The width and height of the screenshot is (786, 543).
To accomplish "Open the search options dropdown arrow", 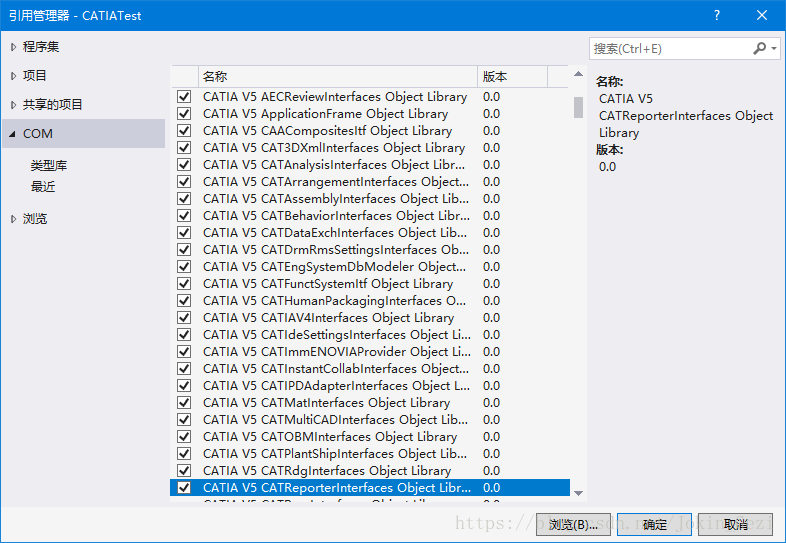I will [773, 48].
